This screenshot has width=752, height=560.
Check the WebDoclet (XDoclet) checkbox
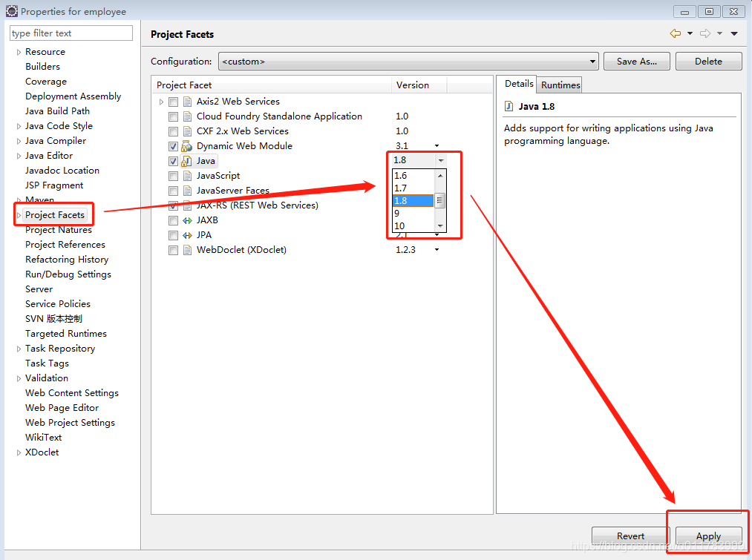(x=173, y=251)
